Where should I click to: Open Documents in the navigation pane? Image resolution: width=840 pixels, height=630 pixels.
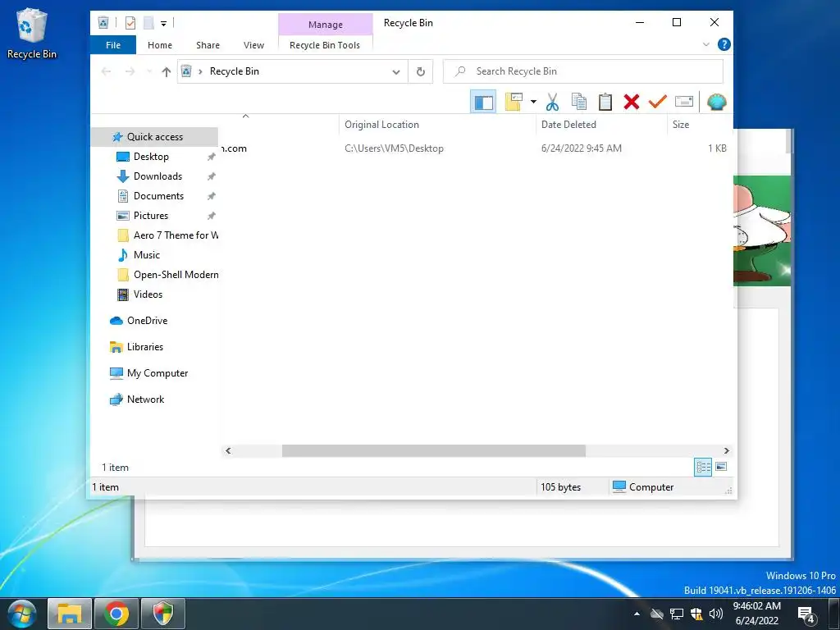[158, 196]
